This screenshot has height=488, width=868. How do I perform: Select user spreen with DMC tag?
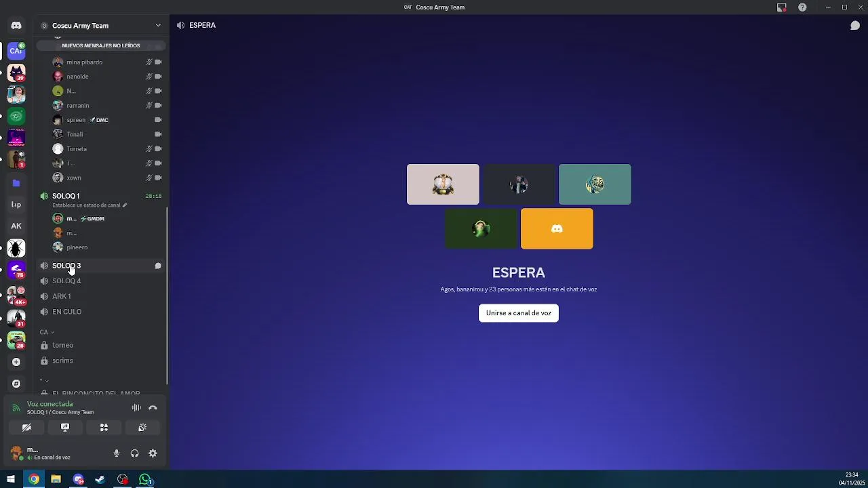coord(106,120)
